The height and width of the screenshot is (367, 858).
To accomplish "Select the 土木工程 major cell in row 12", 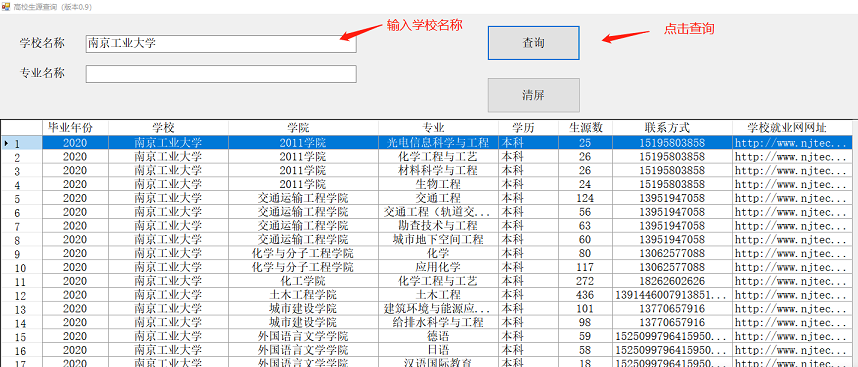I will (438, 295).
